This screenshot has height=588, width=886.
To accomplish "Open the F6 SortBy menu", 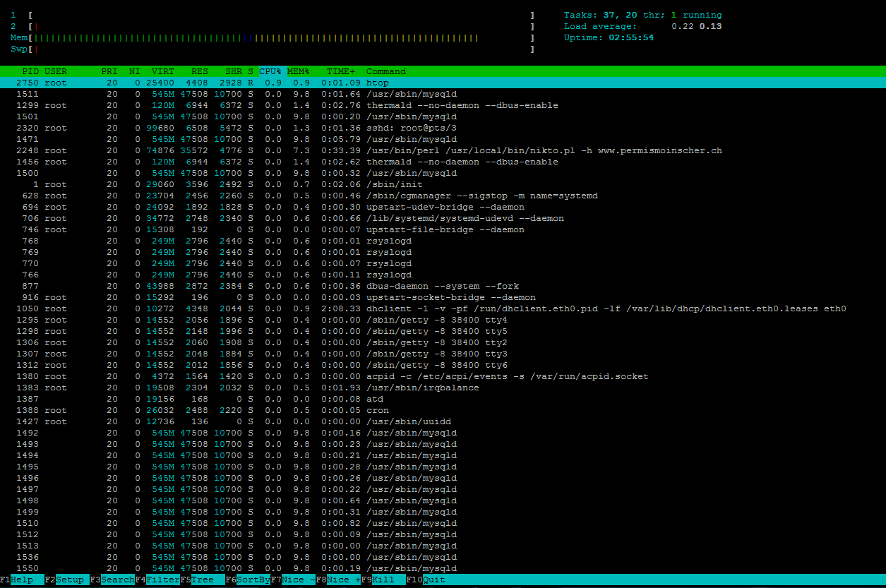I will click(248, 580).
